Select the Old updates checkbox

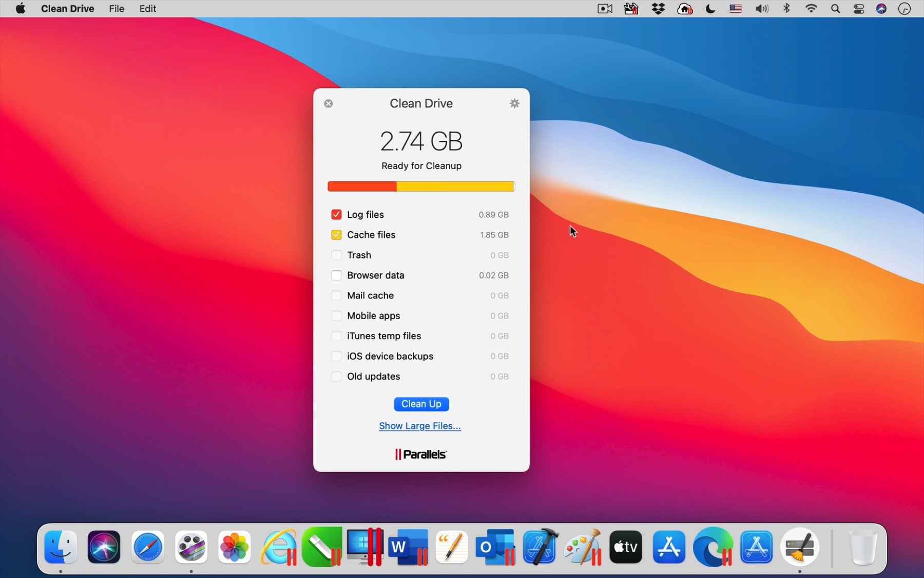(x=337, y=376)
